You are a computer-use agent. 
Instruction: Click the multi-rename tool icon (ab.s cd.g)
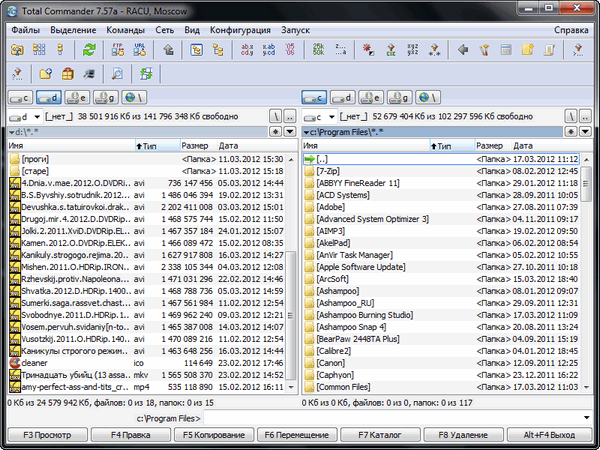[x=248, y=48]
